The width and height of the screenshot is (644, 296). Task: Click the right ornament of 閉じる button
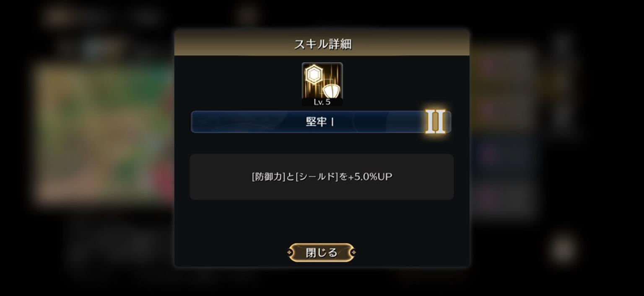353,252
